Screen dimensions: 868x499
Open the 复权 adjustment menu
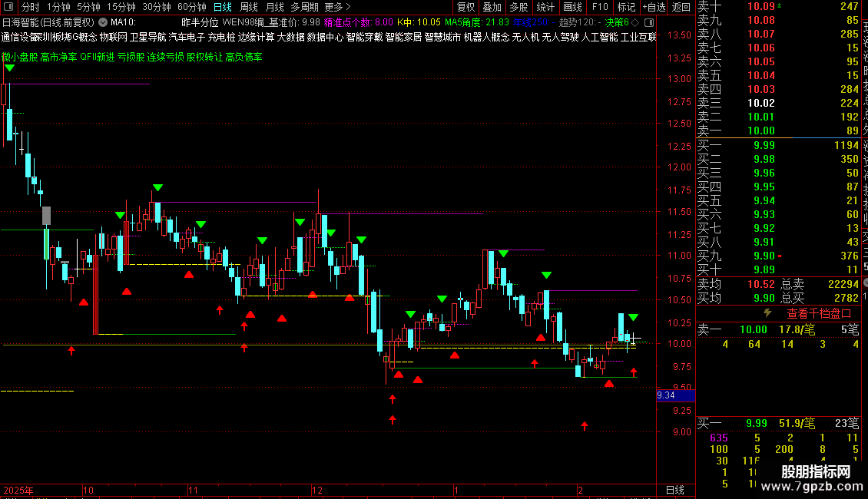465,7
